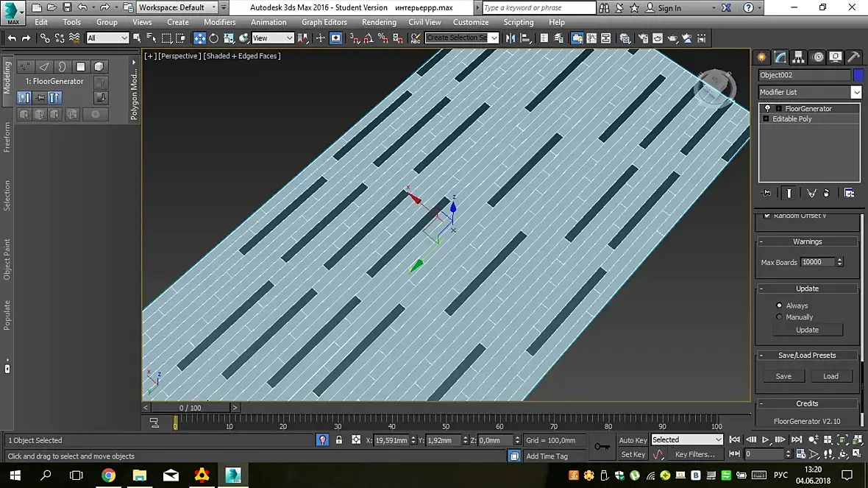Select the Always update radio button

(779, 305)
